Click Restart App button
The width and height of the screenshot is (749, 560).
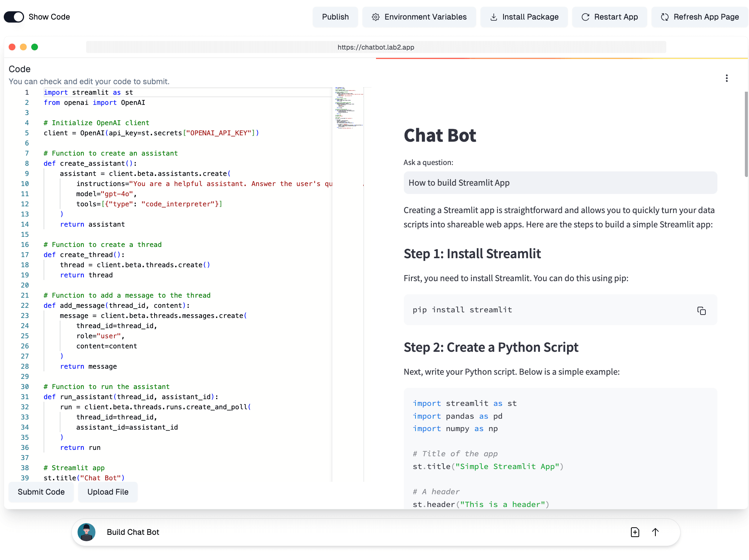click(609, 17)
